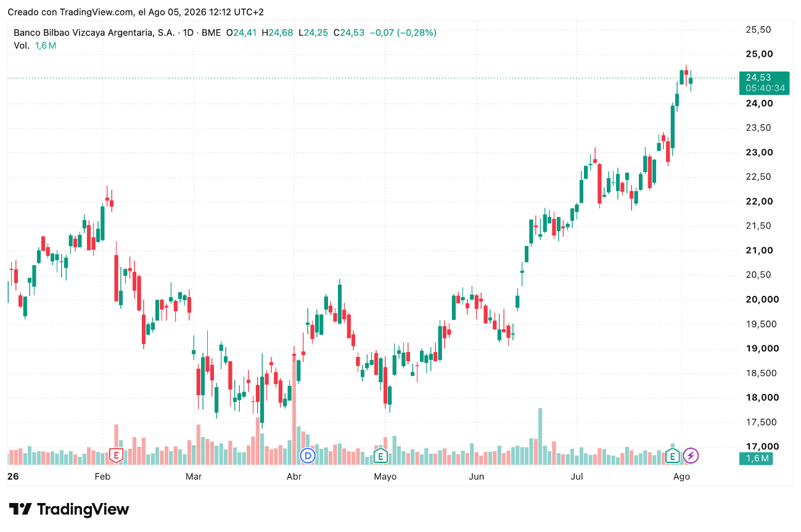This screenshot has width=801, height=532.
Task: Click the Mar label on time axis
Action: click(x=194, y=477)
